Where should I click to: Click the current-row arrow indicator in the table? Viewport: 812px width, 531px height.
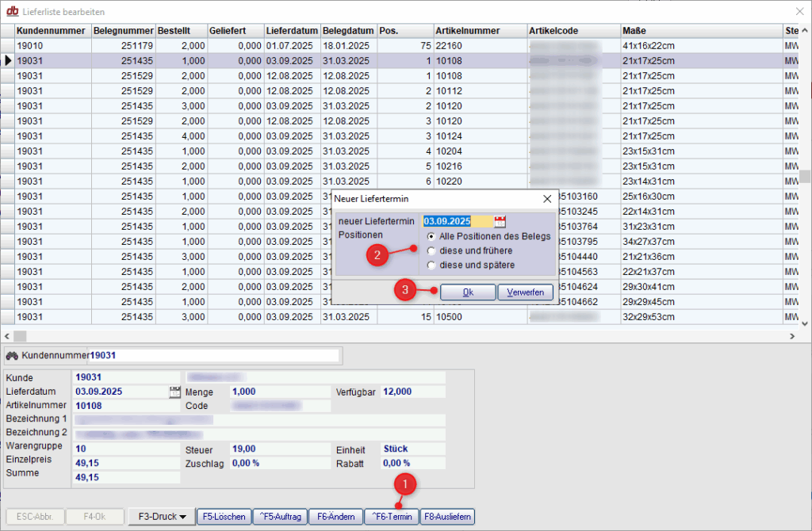pyautogui.click(x=8, y=60)
